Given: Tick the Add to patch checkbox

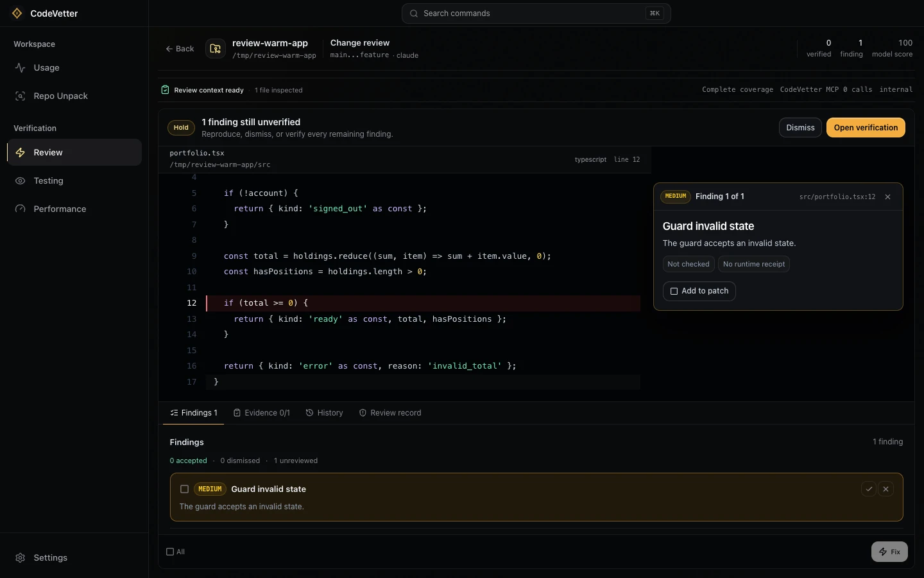Looking at the screenshot, I should 674,292.
